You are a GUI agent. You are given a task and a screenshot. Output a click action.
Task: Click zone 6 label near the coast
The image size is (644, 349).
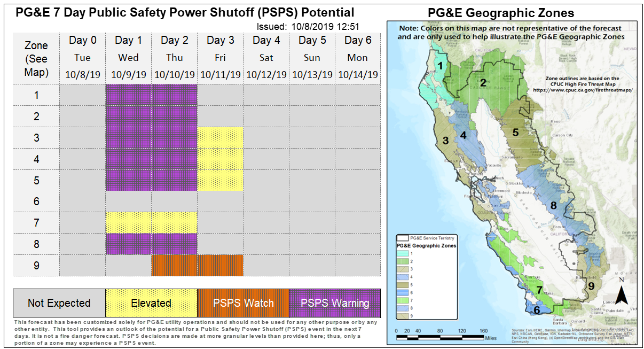point(537,309)
